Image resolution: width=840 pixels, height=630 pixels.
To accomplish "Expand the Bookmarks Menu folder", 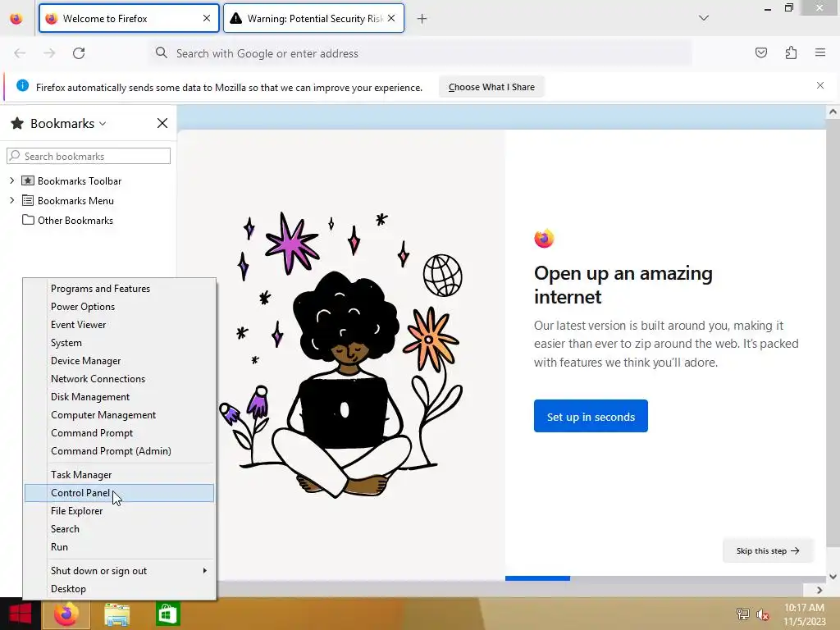I will [11, 200].
